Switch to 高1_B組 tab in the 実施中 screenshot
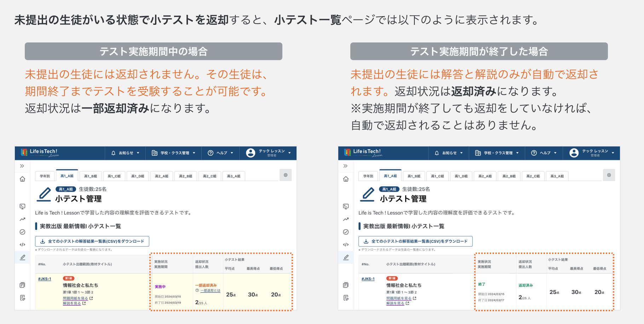 coord(91,176)
